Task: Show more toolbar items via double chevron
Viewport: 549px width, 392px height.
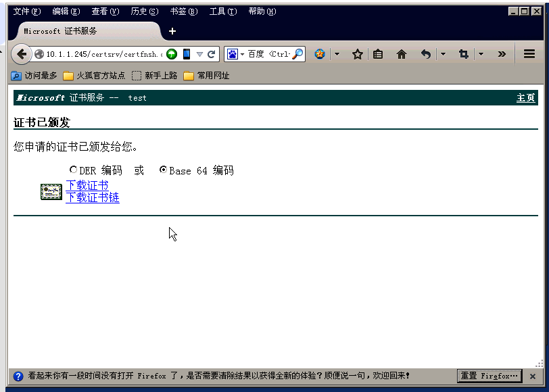Action: [502, 54]
